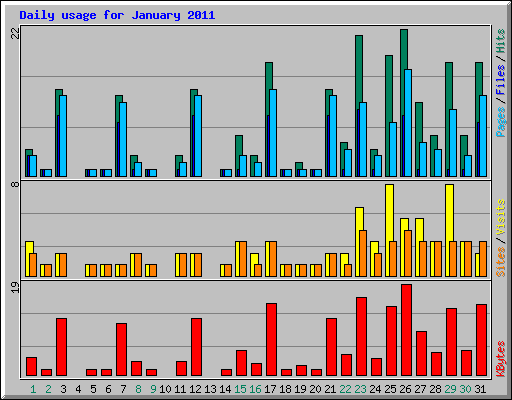Select the red KBytes bar for day 31
512x400 pixels.
481,340
